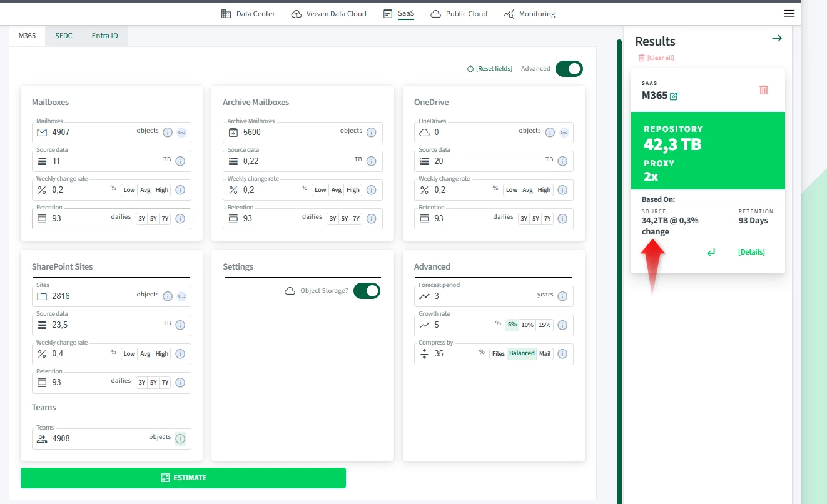This screenshot has height=504, width=827.
Task: Click info icon for OneDrive Source data
Action: [562, 161]
